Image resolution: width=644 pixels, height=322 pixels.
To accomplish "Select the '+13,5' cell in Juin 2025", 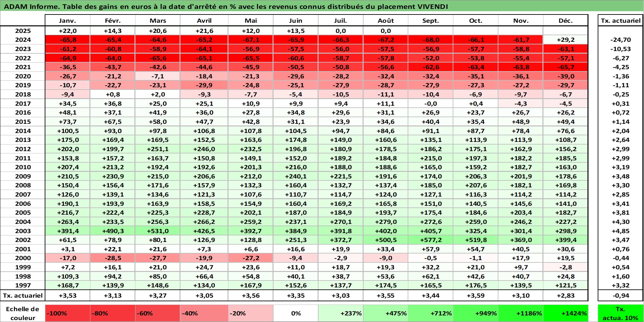I will tap(296, 31).
